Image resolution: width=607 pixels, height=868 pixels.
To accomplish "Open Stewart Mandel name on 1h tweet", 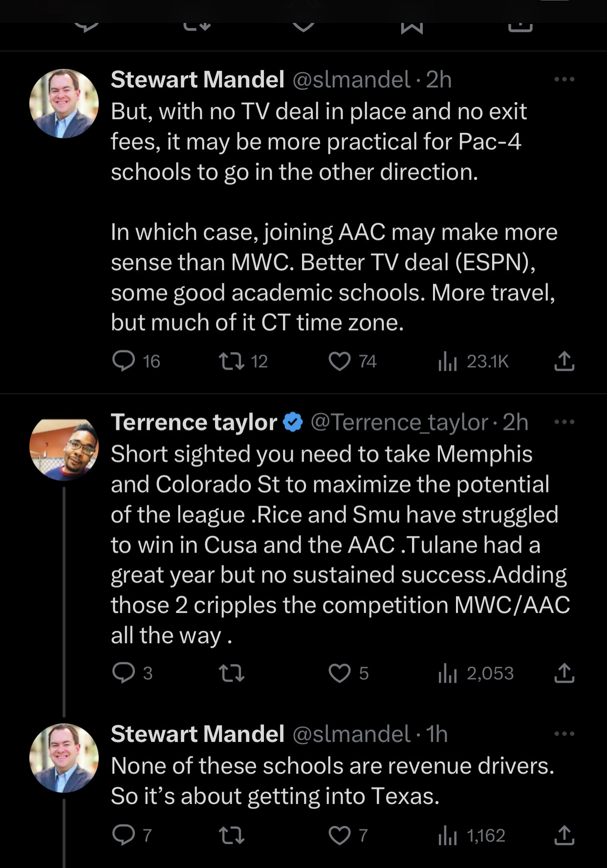I will tap(197, 734).
